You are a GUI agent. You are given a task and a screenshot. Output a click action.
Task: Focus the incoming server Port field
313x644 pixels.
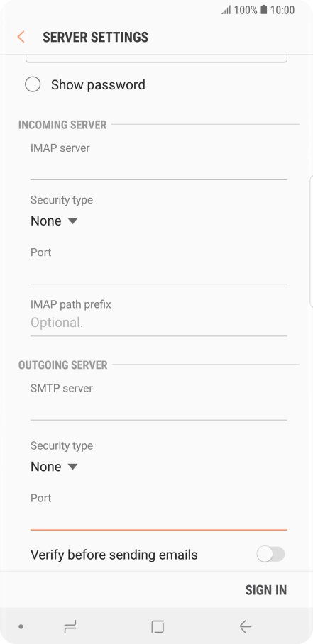(158, 273)
